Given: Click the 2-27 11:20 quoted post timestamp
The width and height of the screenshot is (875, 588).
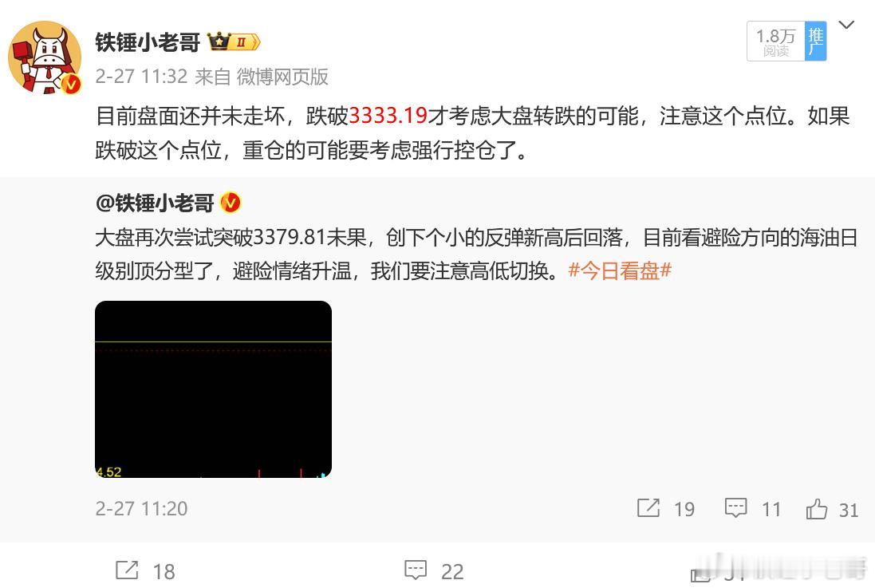Looking at the screenshot, I should coord(141,509).
